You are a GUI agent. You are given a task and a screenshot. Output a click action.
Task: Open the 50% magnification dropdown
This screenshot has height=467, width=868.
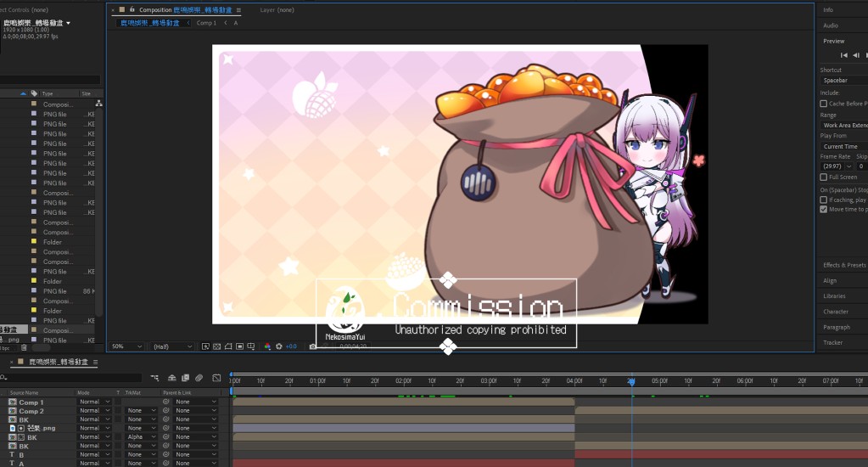click(x=126, y=346)
